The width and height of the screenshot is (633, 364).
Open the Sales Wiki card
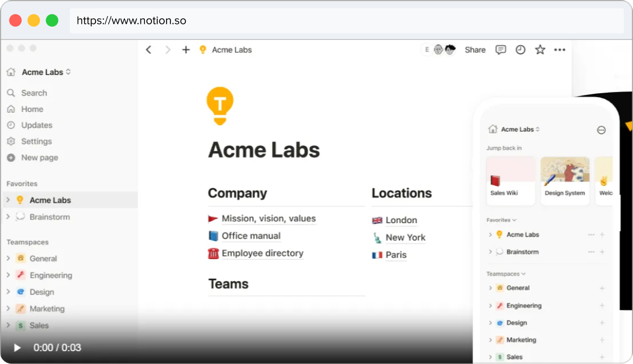[x=511, y=180]
